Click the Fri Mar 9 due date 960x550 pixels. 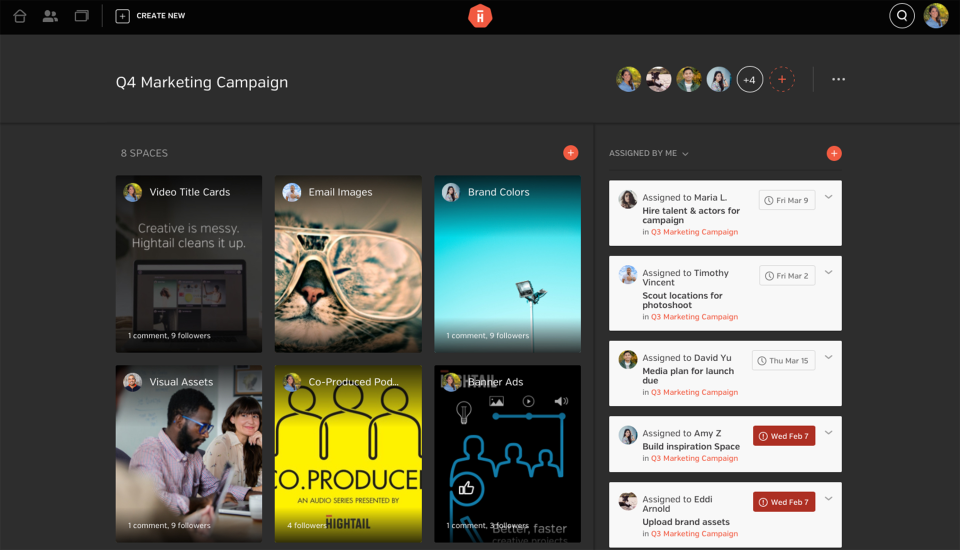pyautogui.click(x=787, y=200)
